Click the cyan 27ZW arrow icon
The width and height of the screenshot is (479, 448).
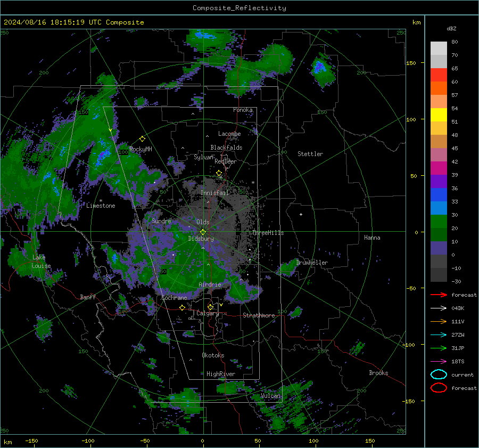[x=439, y=335]
